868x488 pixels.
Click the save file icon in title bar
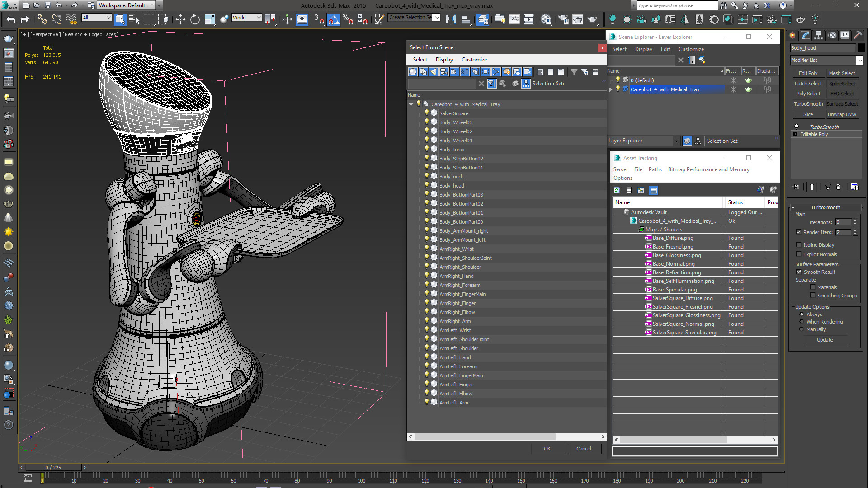pyautogui.click(x=48, y=5)
